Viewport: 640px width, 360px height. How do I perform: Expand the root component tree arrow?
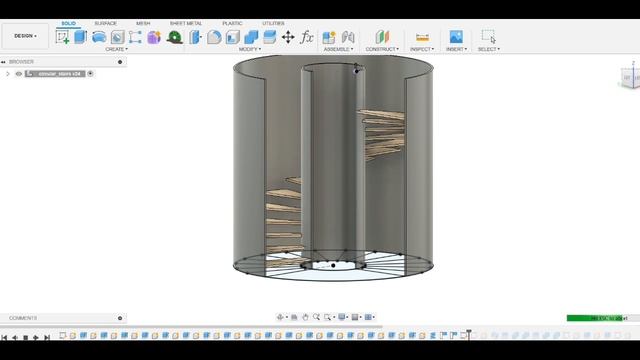click(x=8, y=74)
